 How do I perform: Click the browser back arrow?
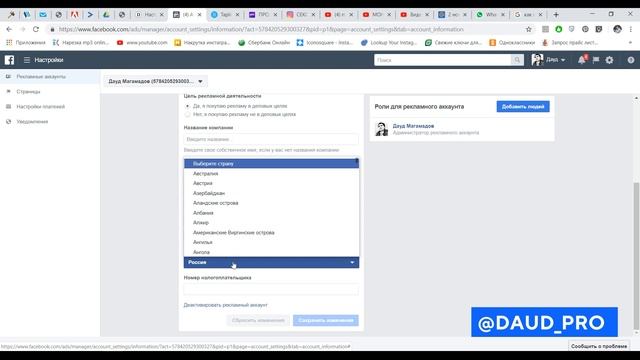(9, 29)
